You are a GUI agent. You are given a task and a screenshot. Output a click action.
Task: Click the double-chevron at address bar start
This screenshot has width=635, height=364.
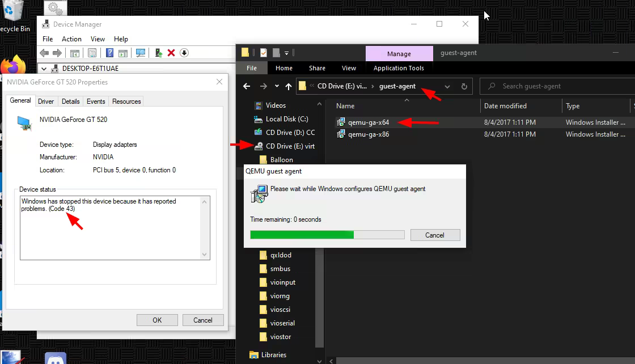pos(312,86)
